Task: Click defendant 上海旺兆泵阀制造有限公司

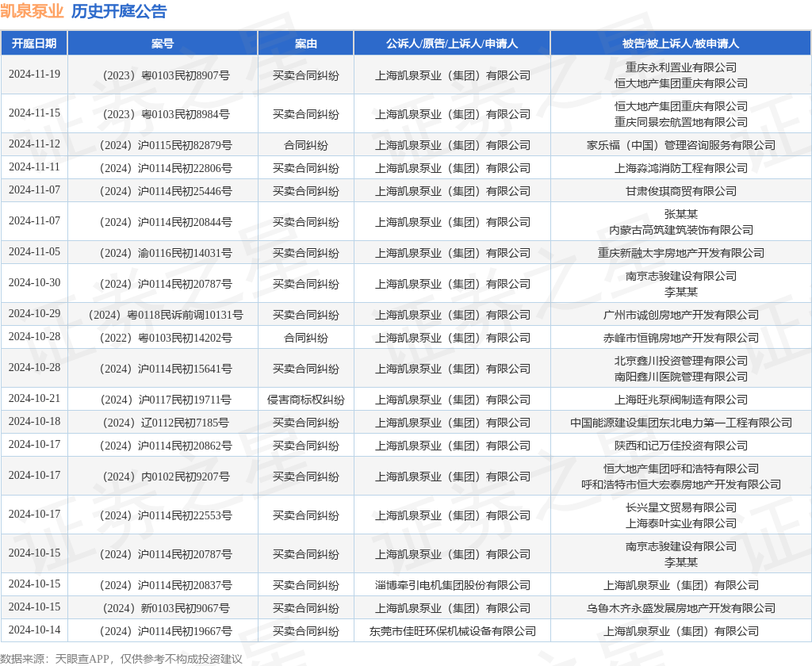Action: click(x=680, y=400)
